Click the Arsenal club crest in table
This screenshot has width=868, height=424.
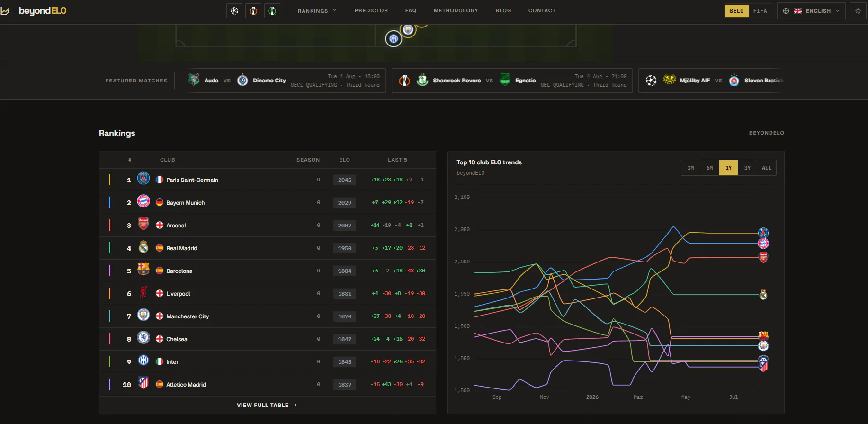(x=143, y=224)
